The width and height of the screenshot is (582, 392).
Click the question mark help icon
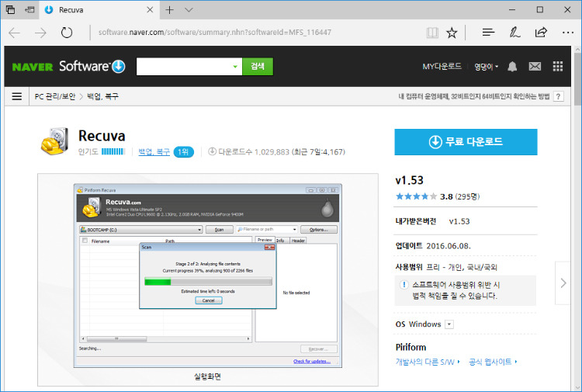558,96
